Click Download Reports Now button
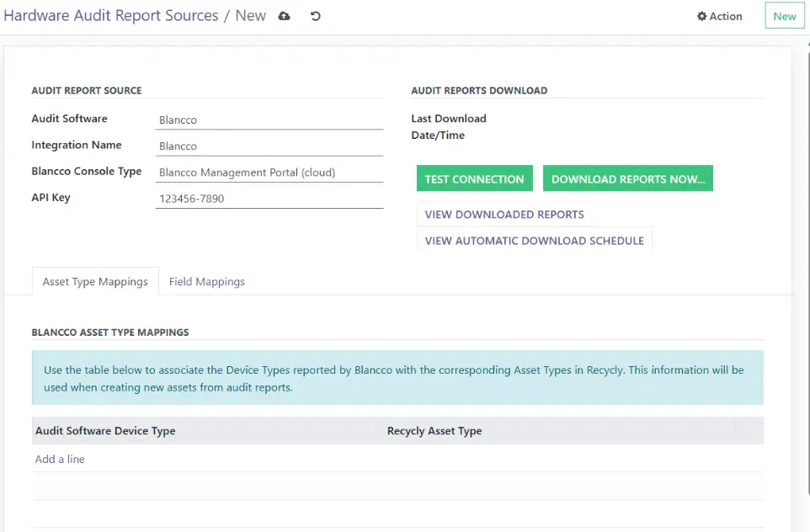This screenshot has height=532, width=810. 627,178
